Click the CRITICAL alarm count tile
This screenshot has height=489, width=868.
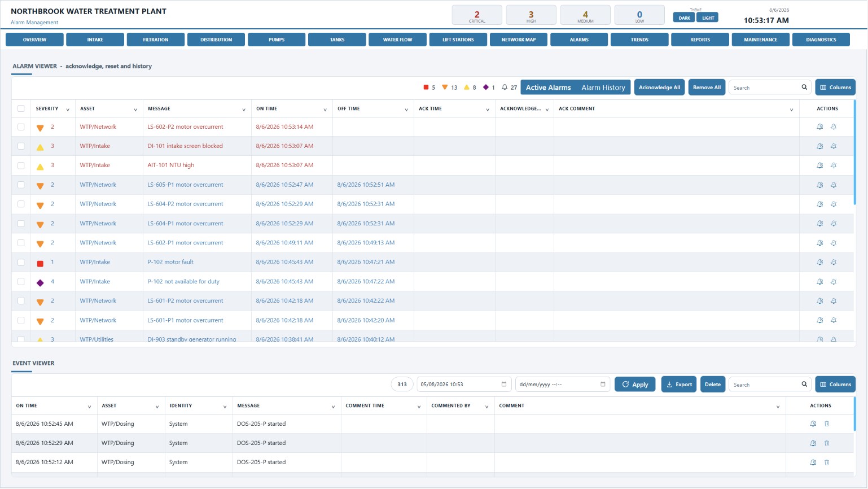[477, 15]
